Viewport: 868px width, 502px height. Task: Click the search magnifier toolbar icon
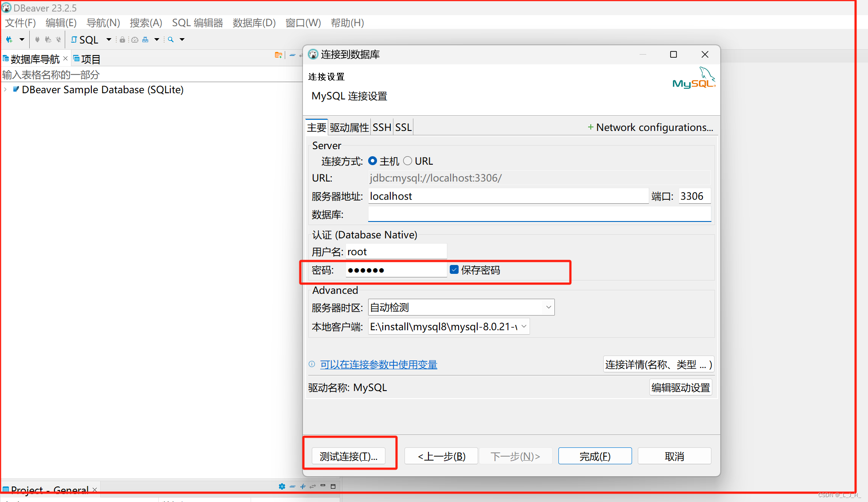coord(171,40)
